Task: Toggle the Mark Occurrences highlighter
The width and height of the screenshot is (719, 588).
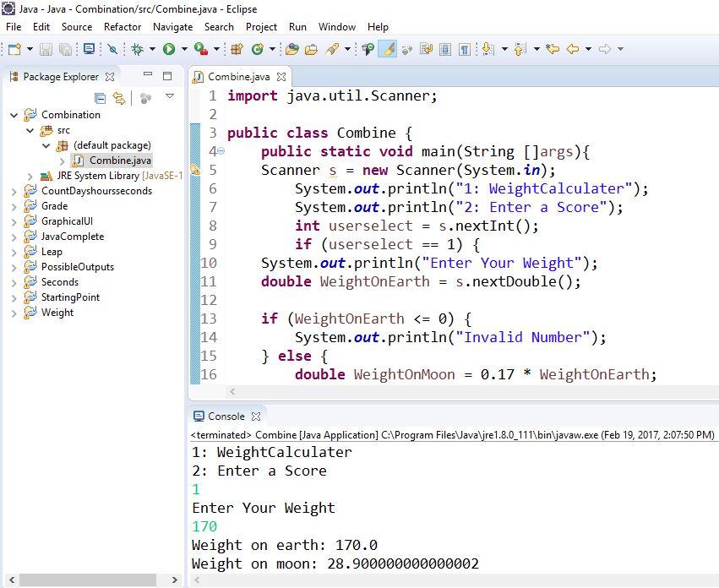Action: pos(386,49)
